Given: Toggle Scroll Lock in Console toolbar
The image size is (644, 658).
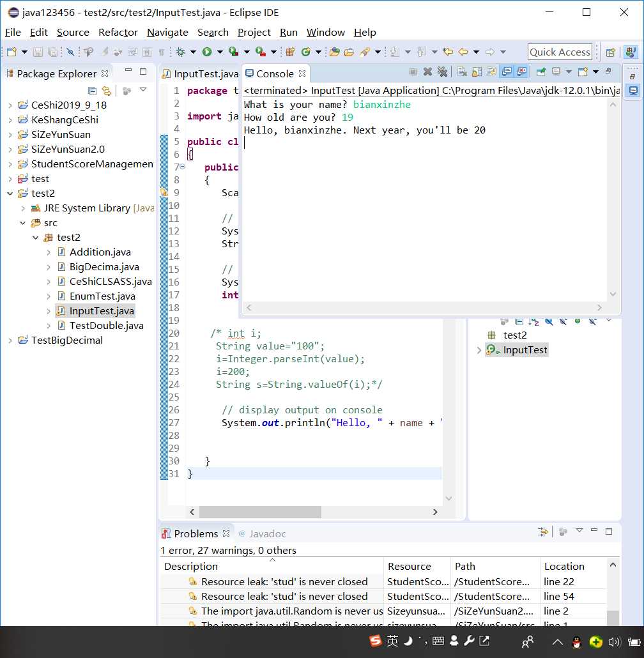Looking at the screenshot, I should click(x=477, y=72).
